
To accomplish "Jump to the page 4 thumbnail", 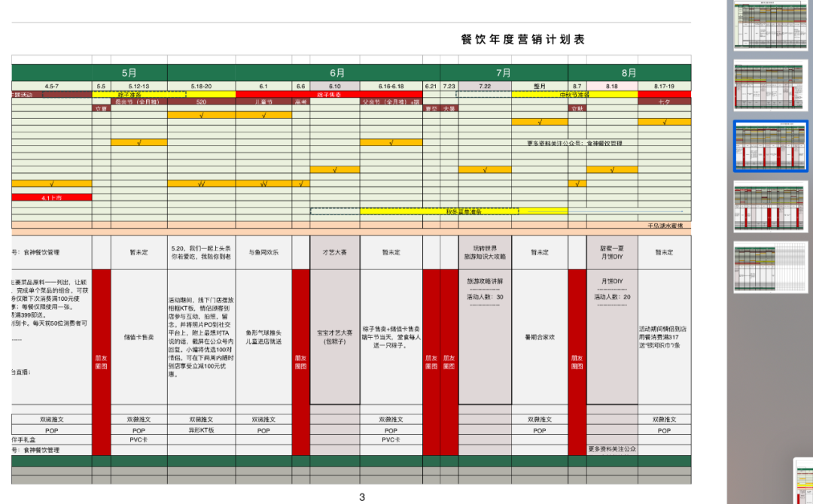I will pyautogui.click(x=771, y=206).
